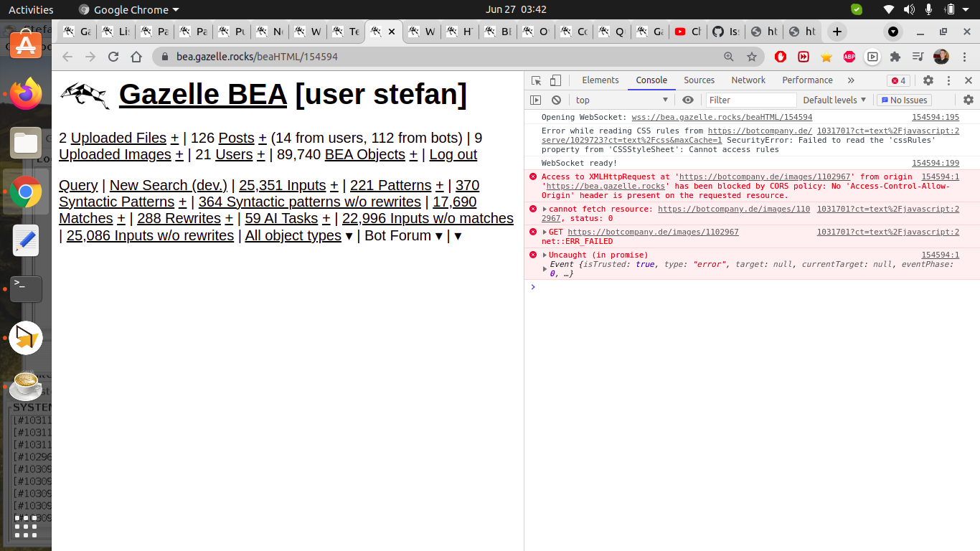Expand the Event object details

(545, 269)
